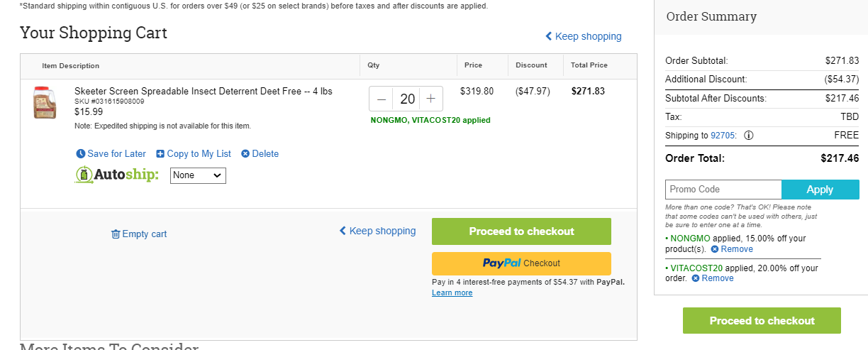Viewport: 868px width, 350px height.
Task: Increase quantity with the plus button
Action: (x=430, y=99)
